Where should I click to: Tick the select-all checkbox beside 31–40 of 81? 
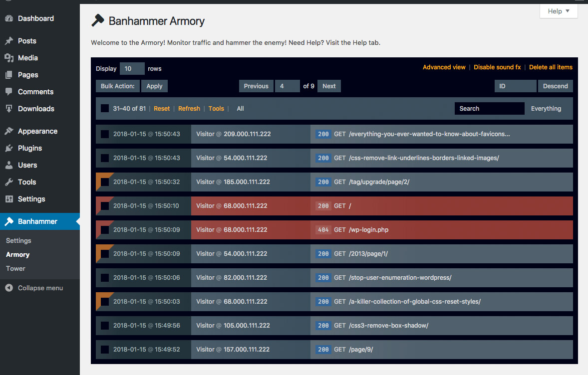[105, 109]
